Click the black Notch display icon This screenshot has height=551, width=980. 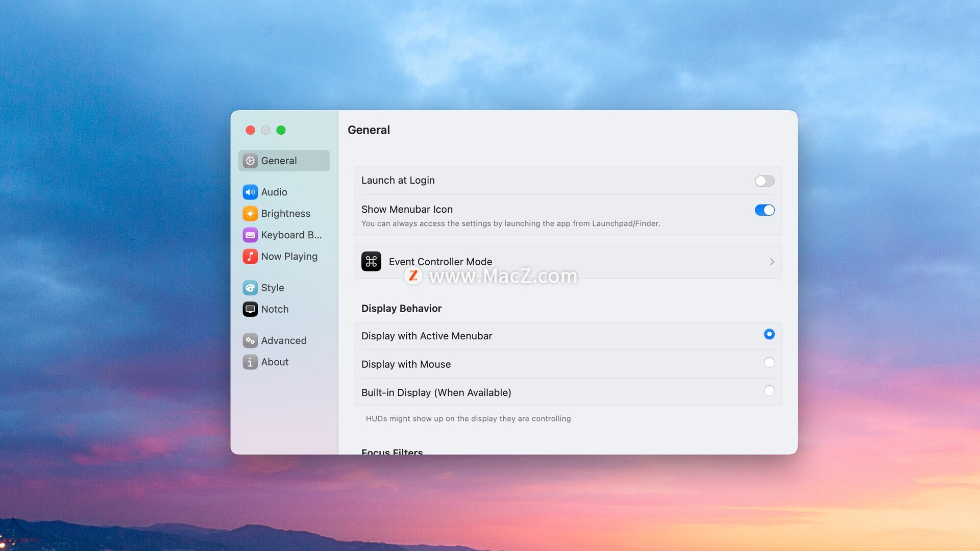250,309
